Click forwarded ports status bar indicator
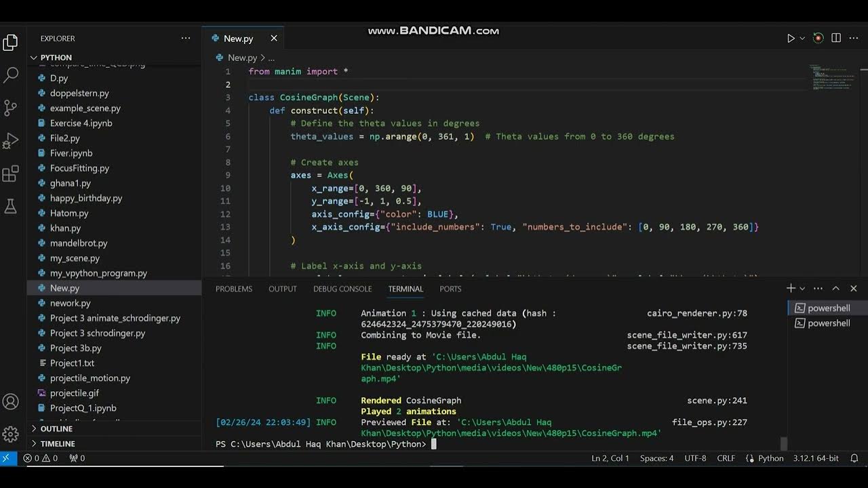868x488 pixels. [77, 458]
